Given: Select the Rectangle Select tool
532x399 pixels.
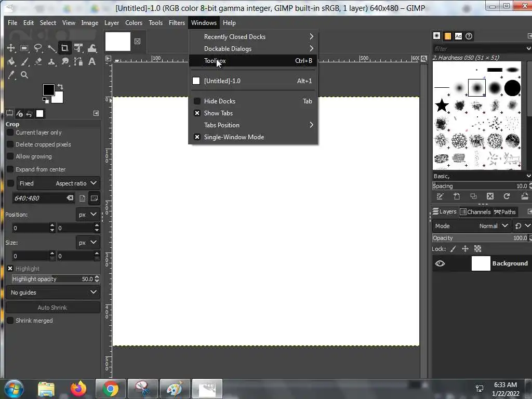Looking at the screenshot, I should (x=24, y=48).
